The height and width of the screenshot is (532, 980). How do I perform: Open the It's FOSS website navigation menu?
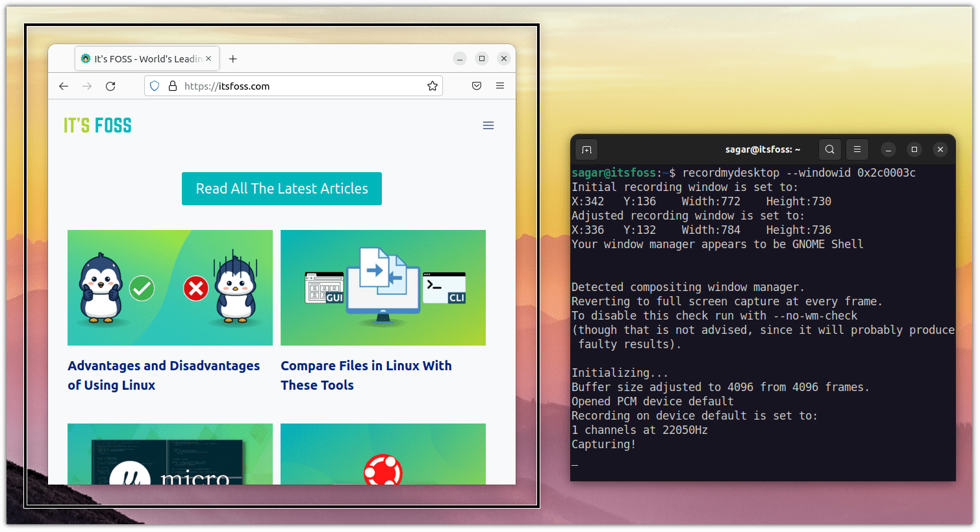coord(488,125)
